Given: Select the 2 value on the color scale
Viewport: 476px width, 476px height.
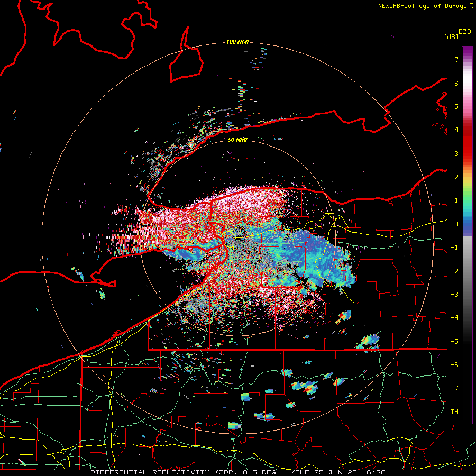Looking at the screenshot, I should [x=456, y=177].
